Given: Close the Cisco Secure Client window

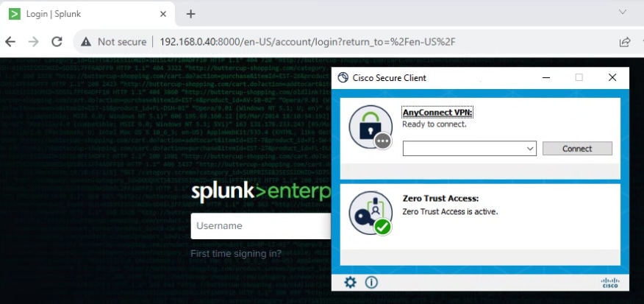Looking at the screenshot, I should coord(612,77).
